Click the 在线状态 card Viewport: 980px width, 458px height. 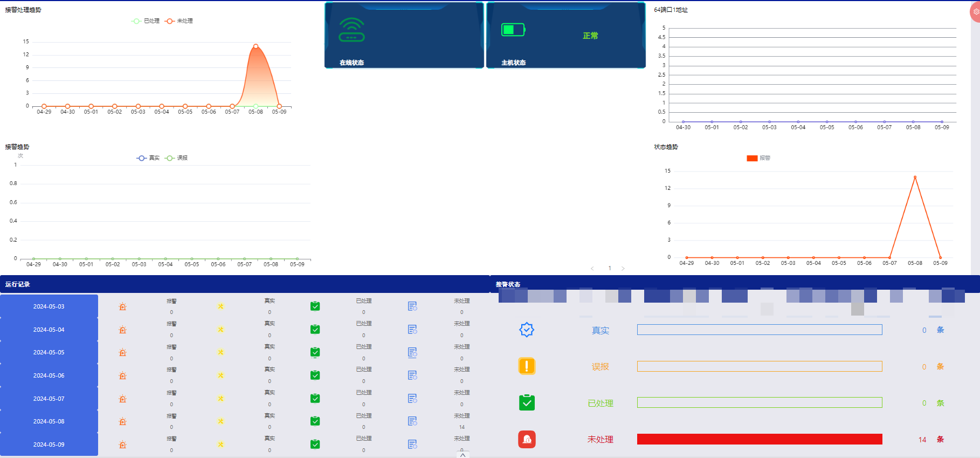(404, 35)
